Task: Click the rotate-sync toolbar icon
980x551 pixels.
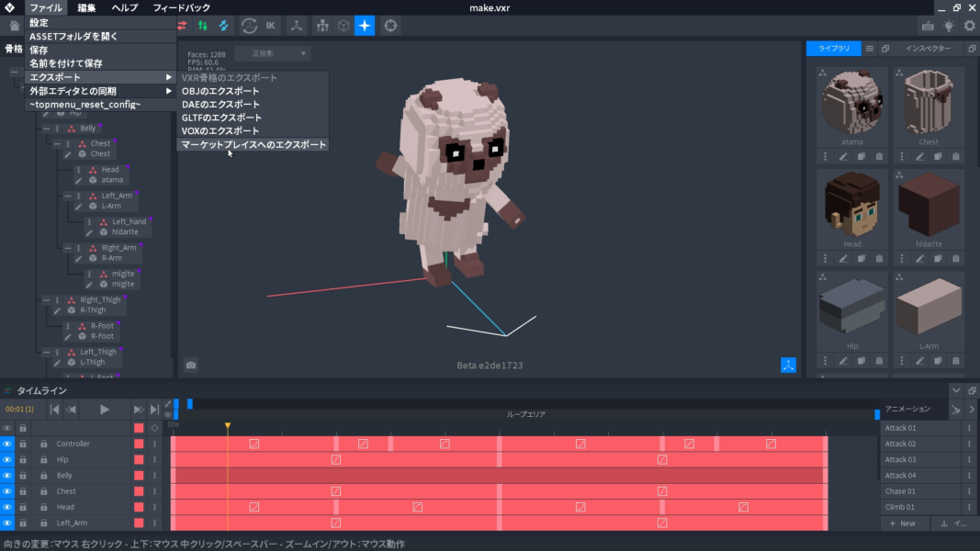Action: (x=249, y=26)
